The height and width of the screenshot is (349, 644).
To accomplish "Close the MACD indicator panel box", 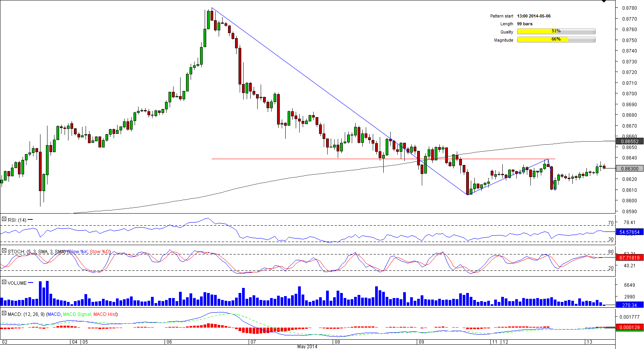I will click(4, 314).
